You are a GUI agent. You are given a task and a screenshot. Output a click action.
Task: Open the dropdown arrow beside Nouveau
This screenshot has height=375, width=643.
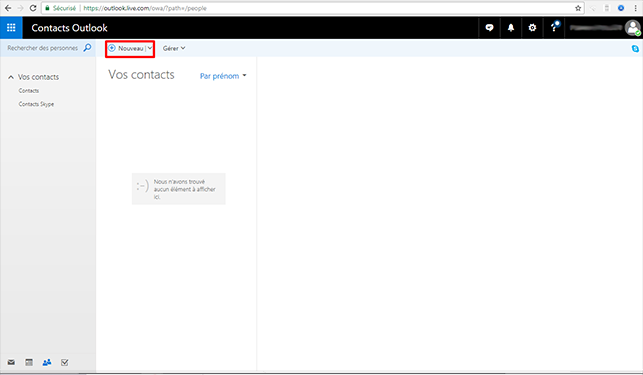click(x=150, y=48)
